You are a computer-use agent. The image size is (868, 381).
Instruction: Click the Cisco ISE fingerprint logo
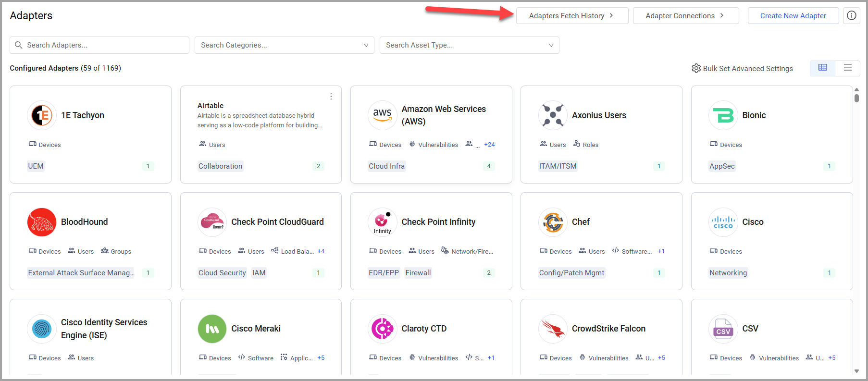pos(42,329)
